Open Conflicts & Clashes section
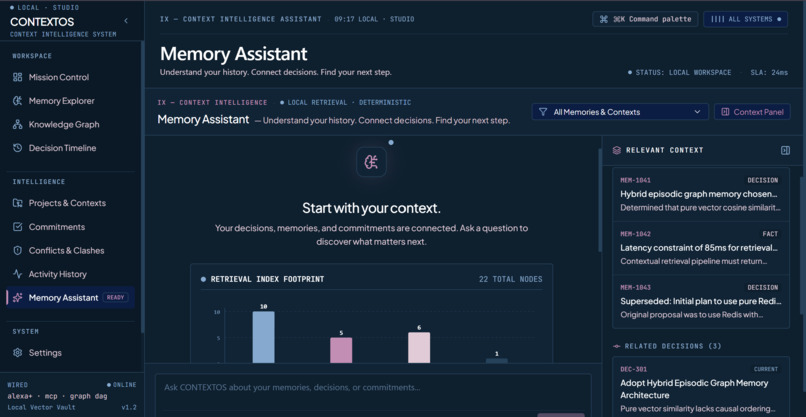 [x=70, y=250]
